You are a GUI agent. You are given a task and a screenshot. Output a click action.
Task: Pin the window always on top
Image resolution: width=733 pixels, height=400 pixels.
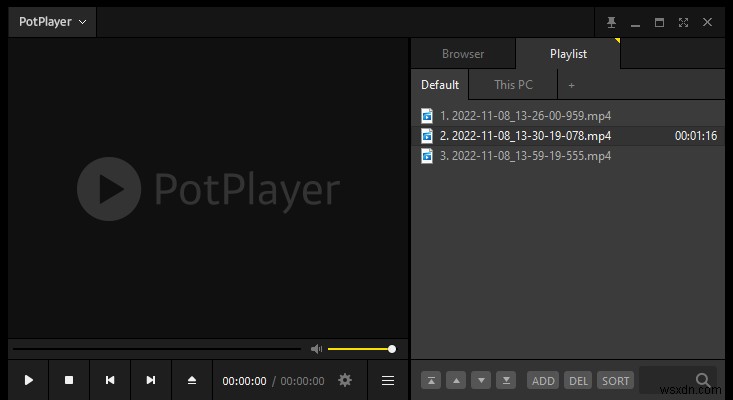[611, 22]
